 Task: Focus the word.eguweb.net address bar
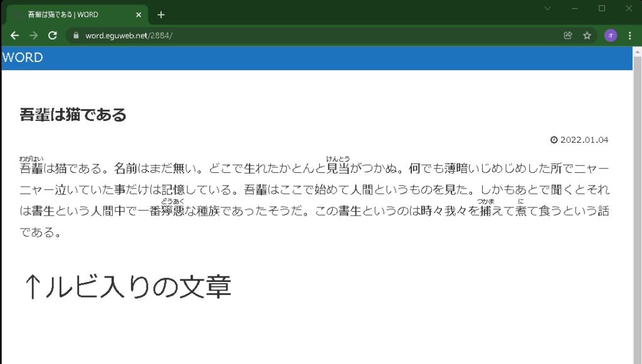(x=313, y=36)
